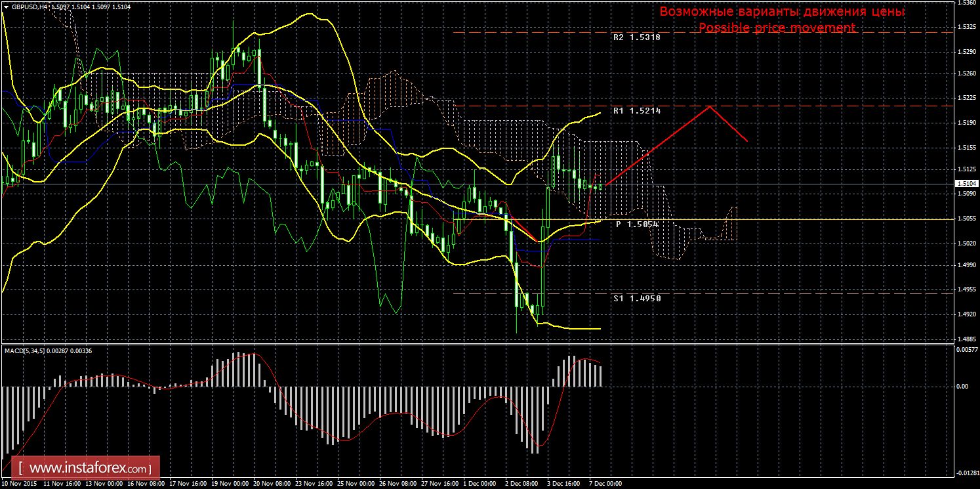Click the R1 1.5214 resistance label

pos(636,111)
